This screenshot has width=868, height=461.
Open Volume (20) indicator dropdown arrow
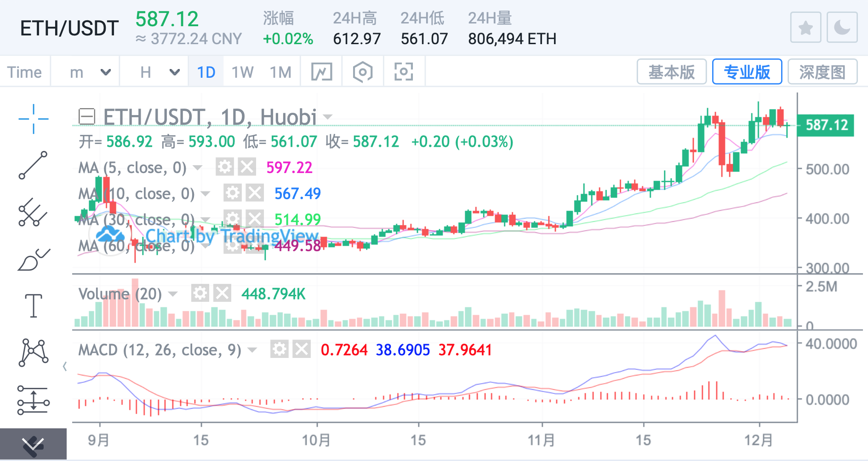pyautogui.click(x=173, y=294)
